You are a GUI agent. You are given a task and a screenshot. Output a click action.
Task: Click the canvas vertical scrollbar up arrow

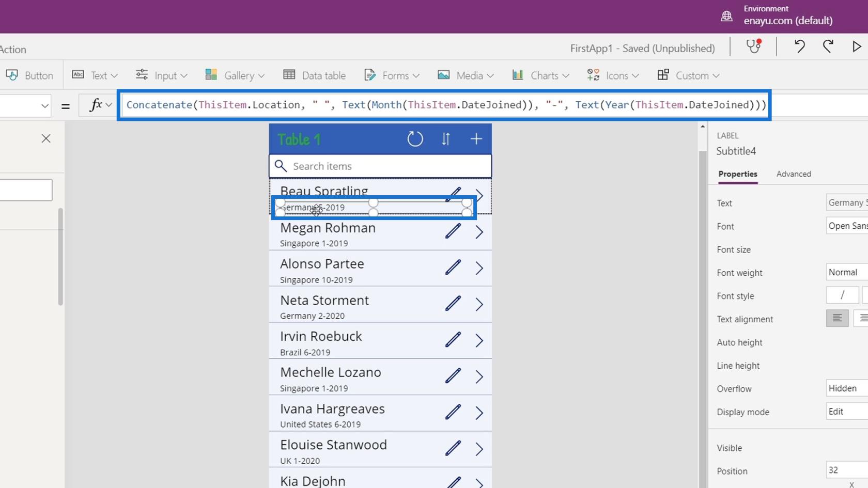coord(702,127)
